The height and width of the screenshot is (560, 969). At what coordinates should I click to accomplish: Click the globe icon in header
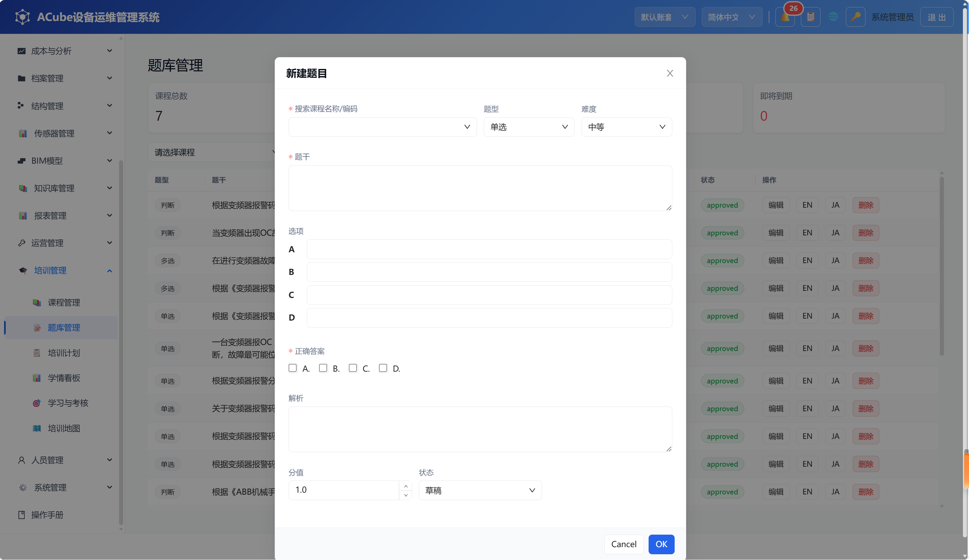click(833, 17)
